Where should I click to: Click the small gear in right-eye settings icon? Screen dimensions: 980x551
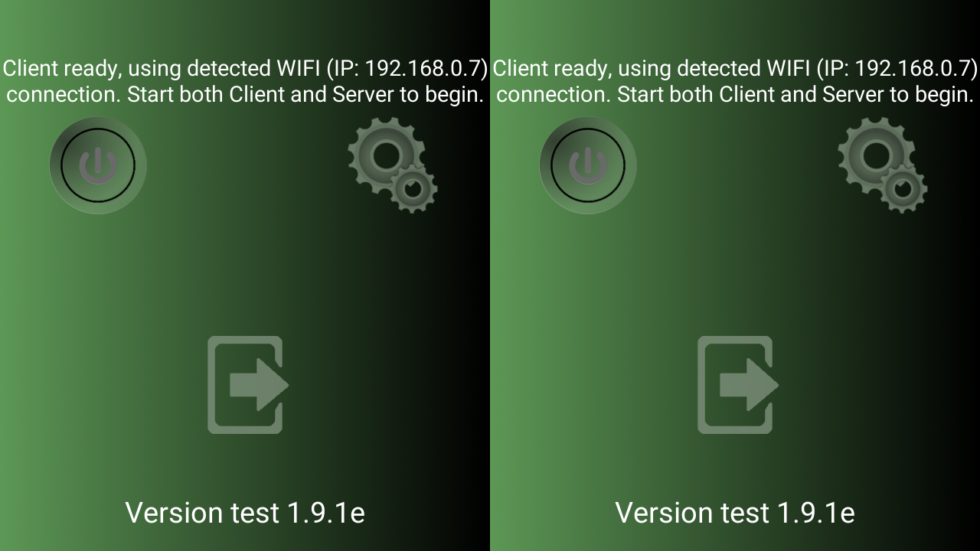tap(904, 187)
